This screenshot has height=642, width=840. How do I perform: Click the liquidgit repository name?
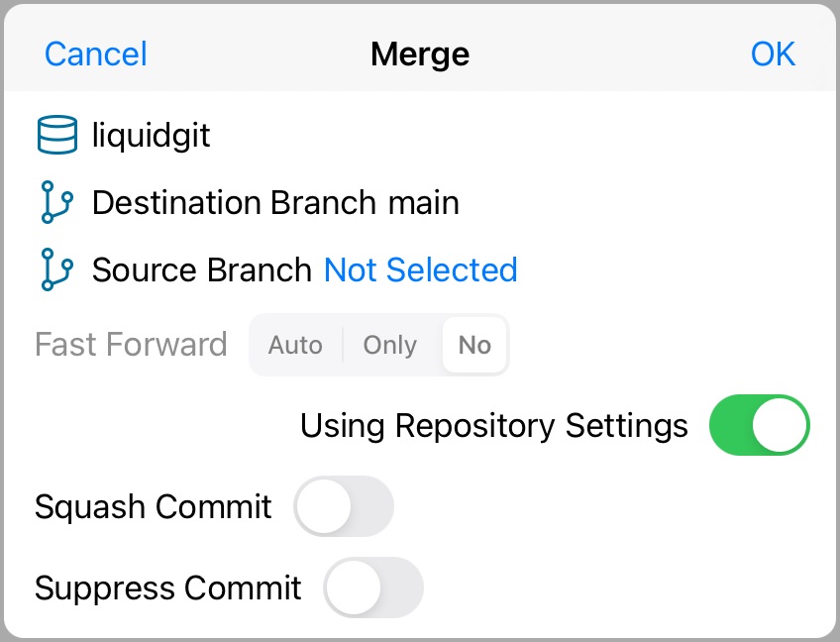pyautogui.click(x=151, y=135)
